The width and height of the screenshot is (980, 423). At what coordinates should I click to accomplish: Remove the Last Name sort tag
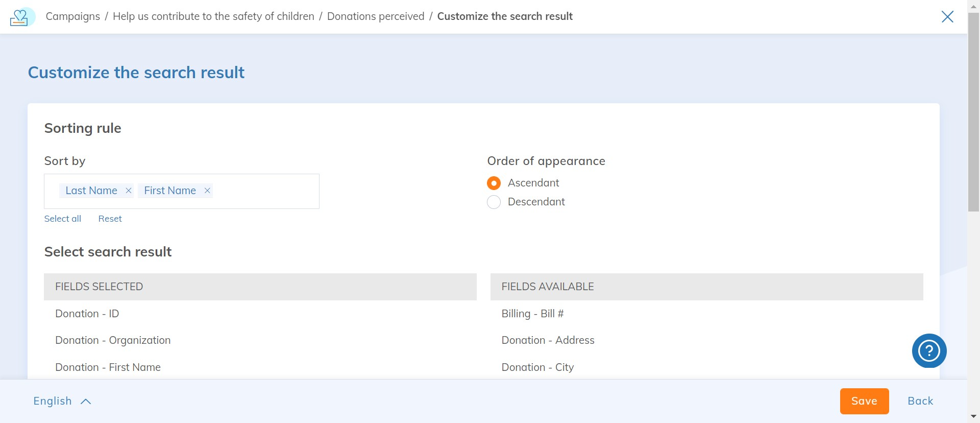pos(129,191)
